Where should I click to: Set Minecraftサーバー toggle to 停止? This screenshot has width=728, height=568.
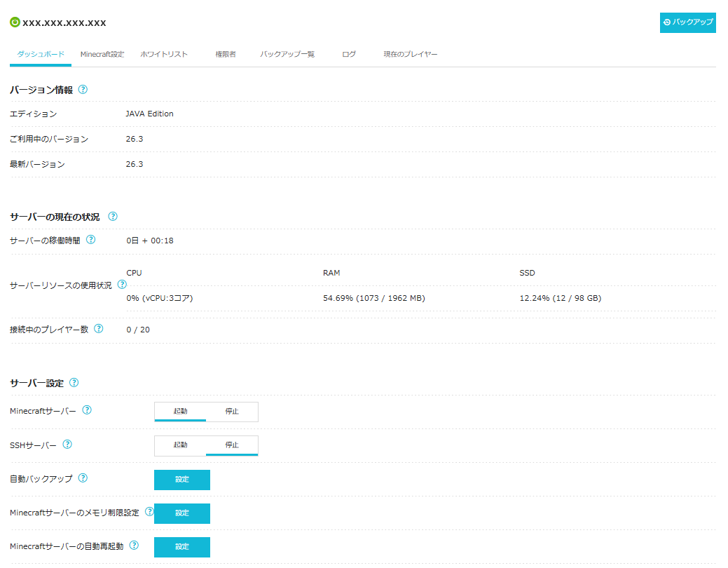pos(232,412)
